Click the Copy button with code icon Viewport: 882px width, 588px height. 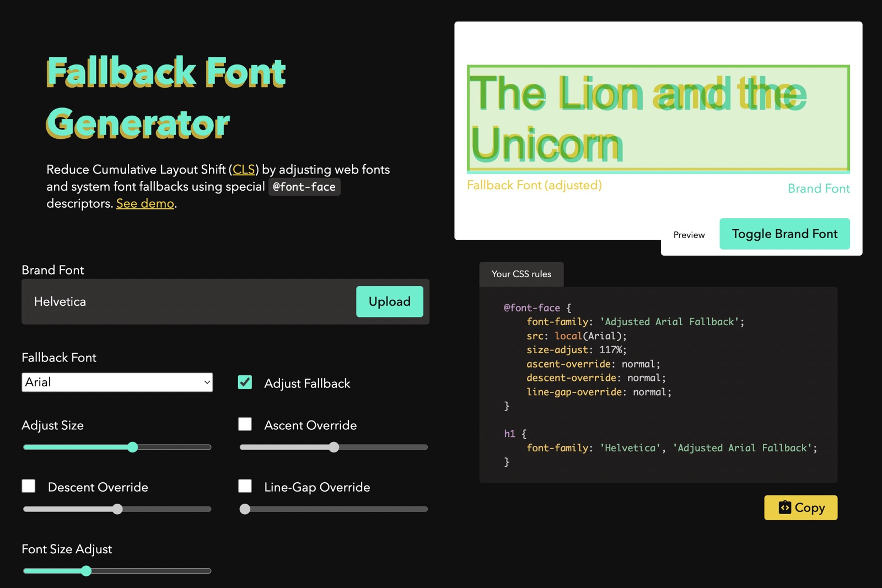pos(800,508)
